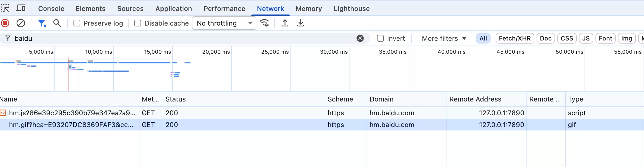Check the Disable cache option
The image size is (644, 167).
tap(138, 23)
